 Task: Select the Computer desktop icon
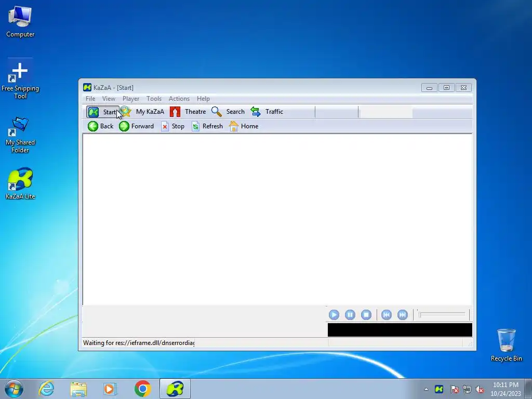click(20, 22)
